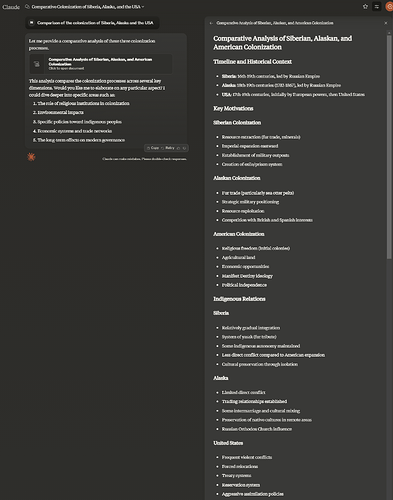393x500 pixels.
Task: Open the chat controls settings icon
Action: [377, 6]
